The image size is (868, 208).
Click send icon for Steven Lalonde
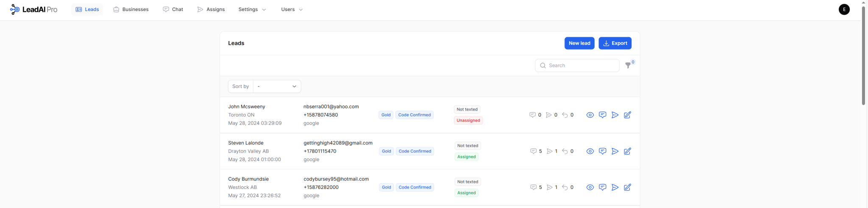tap(615, 151)
